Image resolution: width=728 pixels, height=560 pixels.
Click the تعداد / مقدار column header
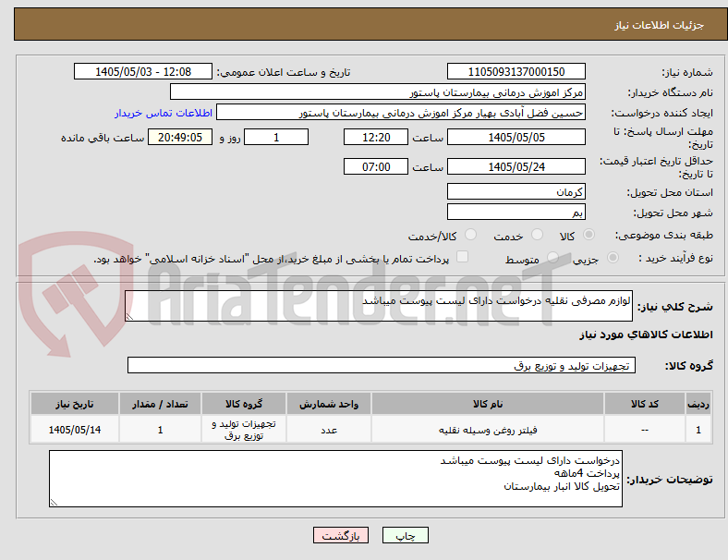tap(160, 404)
